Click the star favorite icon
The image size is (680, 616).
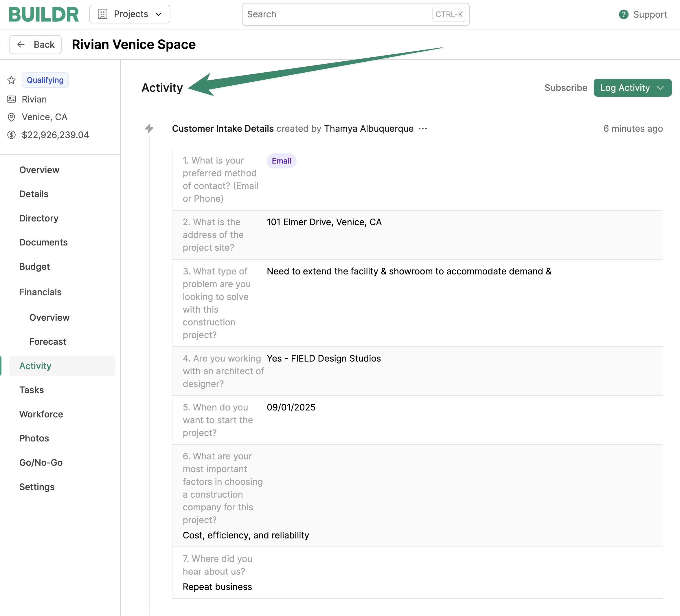(x=12, y=80)
